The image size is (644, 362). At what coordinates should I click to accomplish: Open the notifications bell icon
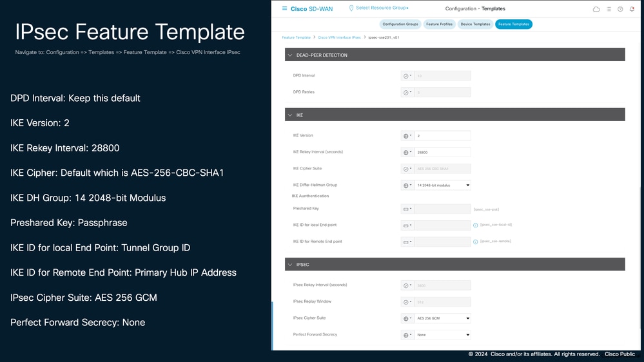click(632, 9)
